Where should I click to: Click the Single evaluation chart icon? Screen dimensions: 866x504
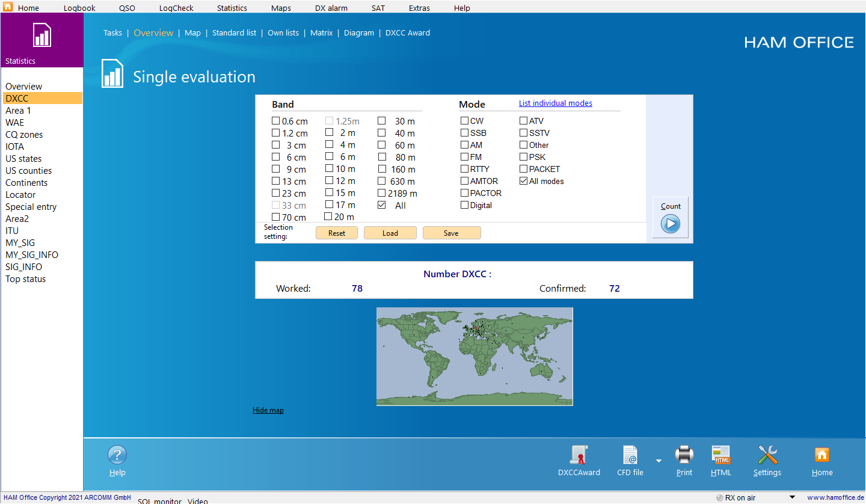[112, 73]
